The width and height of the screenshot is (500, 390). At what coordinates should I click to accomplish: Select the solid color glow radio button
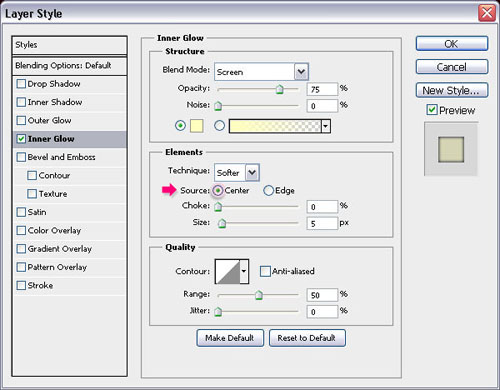pyautogui.click(x=180, y=126)
